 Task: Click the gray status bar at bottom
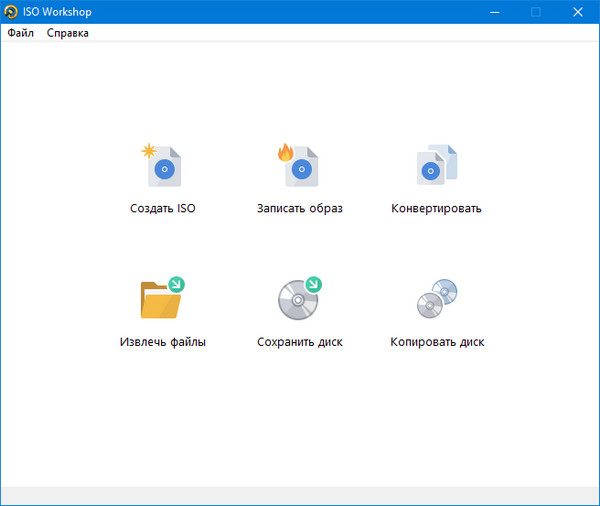tap(300, 495)
